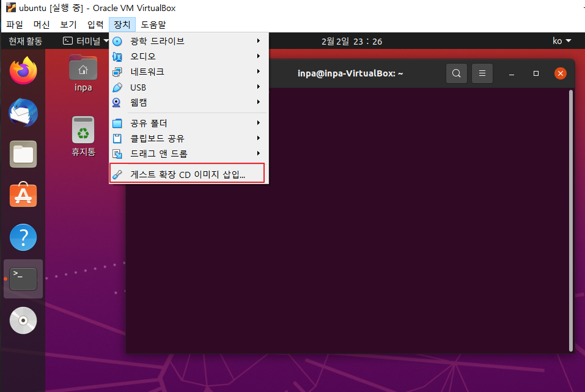
Task: Click the 현재 활동 activities button
Action: pyautogui.click(x=26, y=41)
